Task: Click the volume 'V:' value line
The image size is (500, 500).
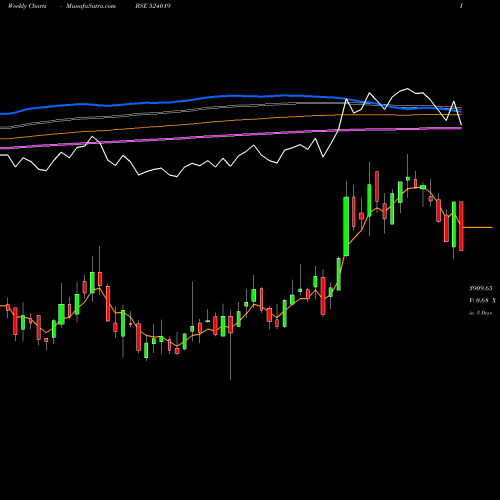Action: click(x=482, y=301)
